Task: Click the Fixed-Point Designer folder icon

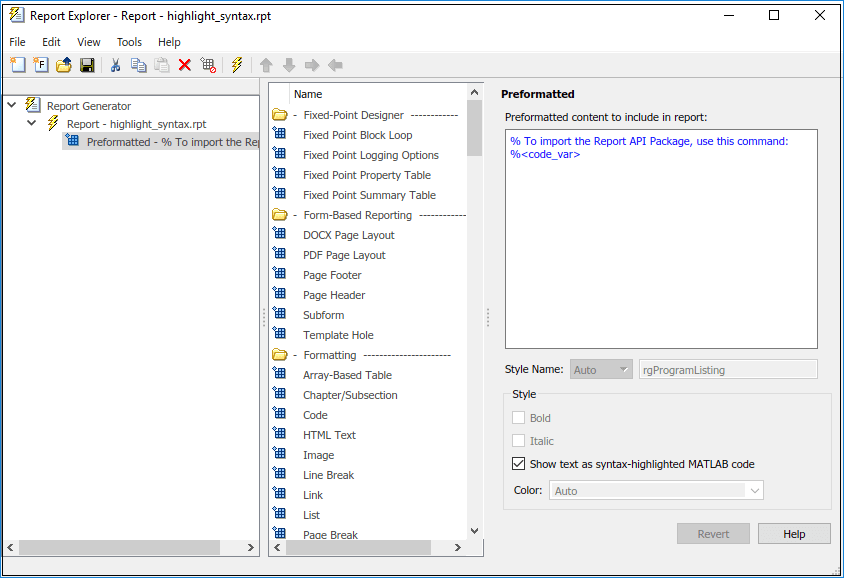Action: click(280, 115)
